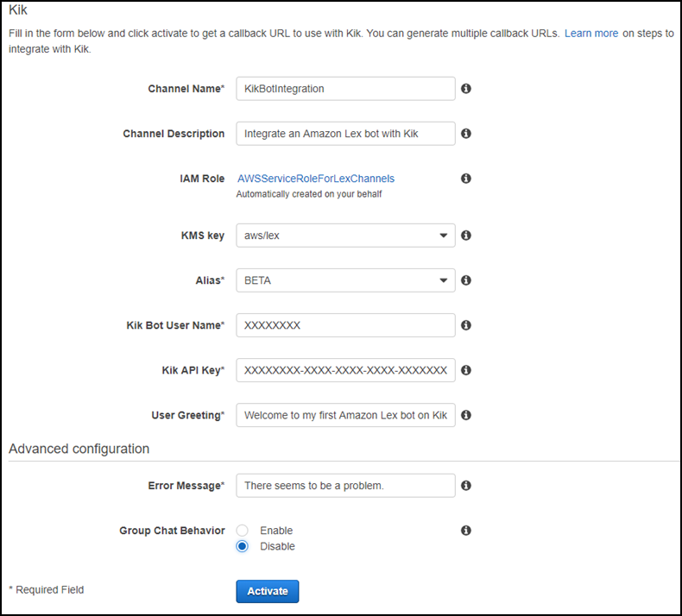Focus the Kik API Key input field
Screen dimensions: 682x616
(345, 370)
